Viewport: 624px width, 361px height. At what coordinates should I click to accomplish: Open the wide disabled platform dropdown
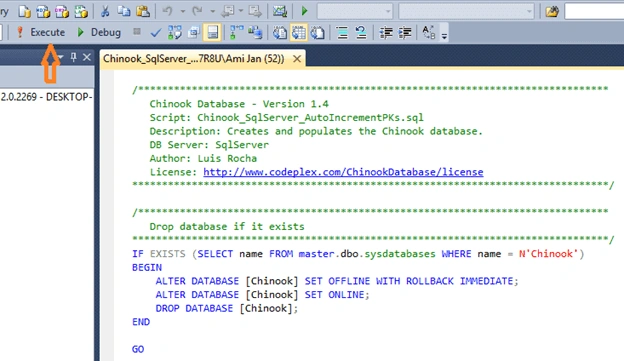tap(466, 11)
